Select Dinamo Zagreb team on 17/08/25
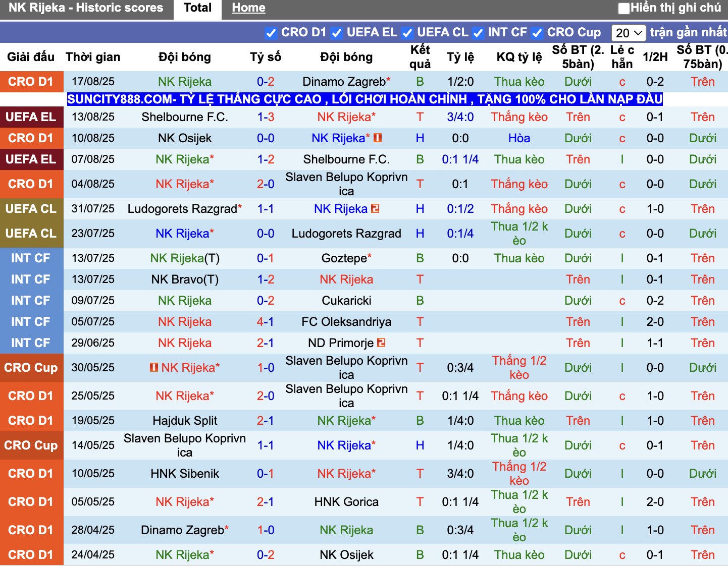This screenshot has width=728, height=566. click(346, 82)
